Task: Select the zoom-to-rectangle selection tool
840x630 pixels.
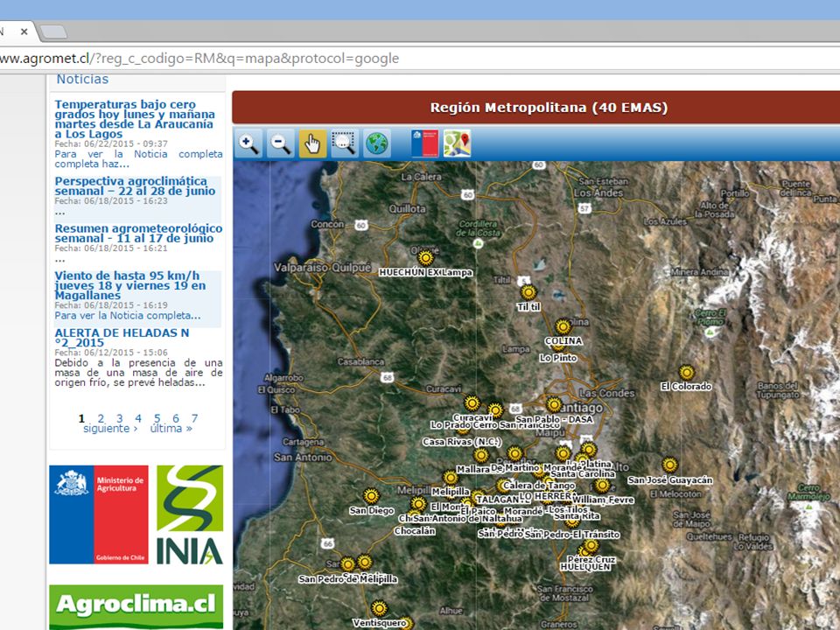Action: (x=345, y=143)
